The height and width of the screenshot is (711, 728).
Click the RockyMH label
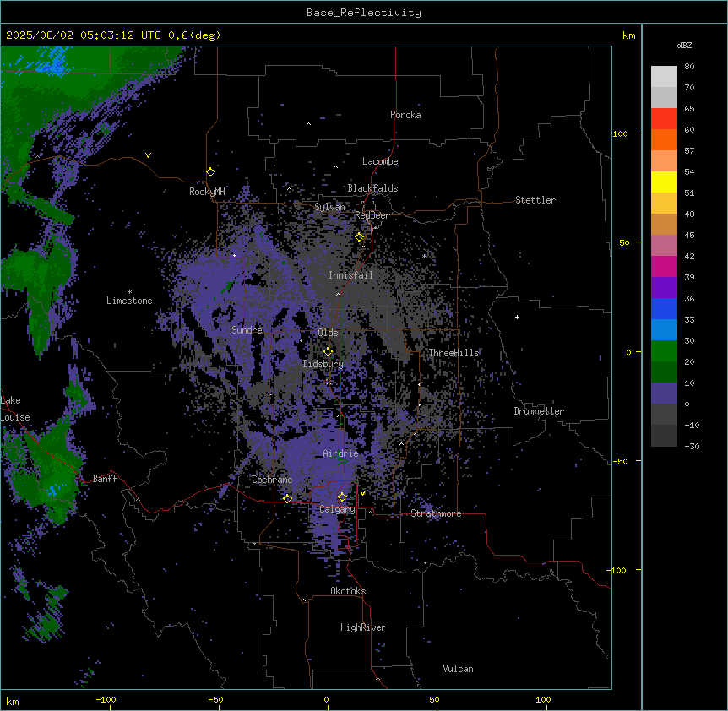(x=207, y=192)
